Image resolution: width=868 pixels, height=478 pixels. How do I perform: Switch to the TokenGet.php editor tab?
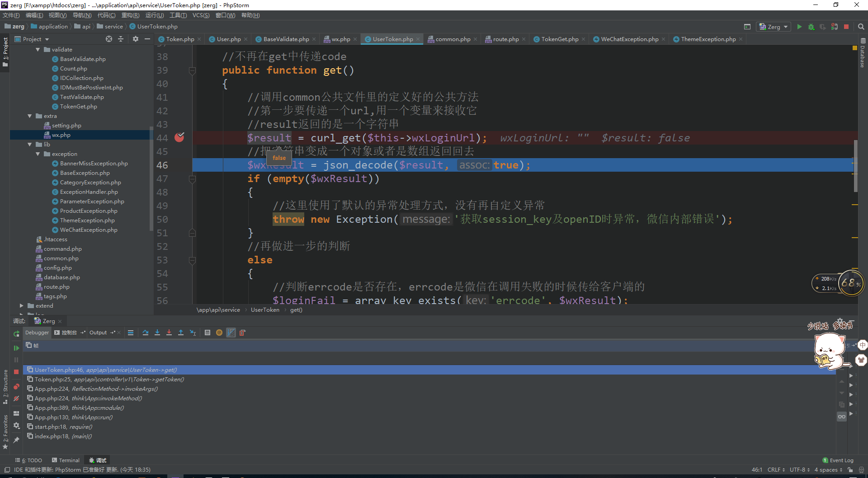pyautogui.click(x=559, y=39)
